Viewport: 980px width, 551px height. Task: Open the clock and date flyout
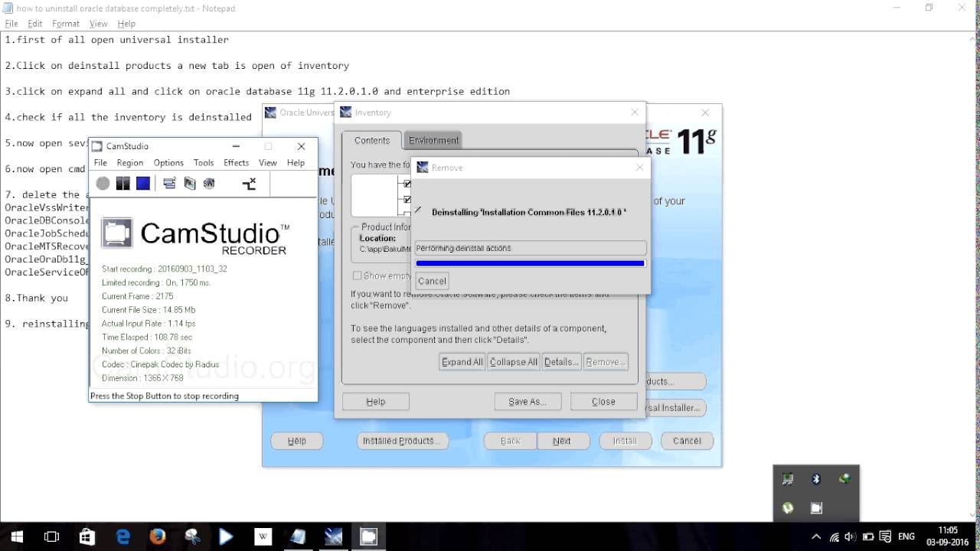pyautogui.click(x=948, y=536)
